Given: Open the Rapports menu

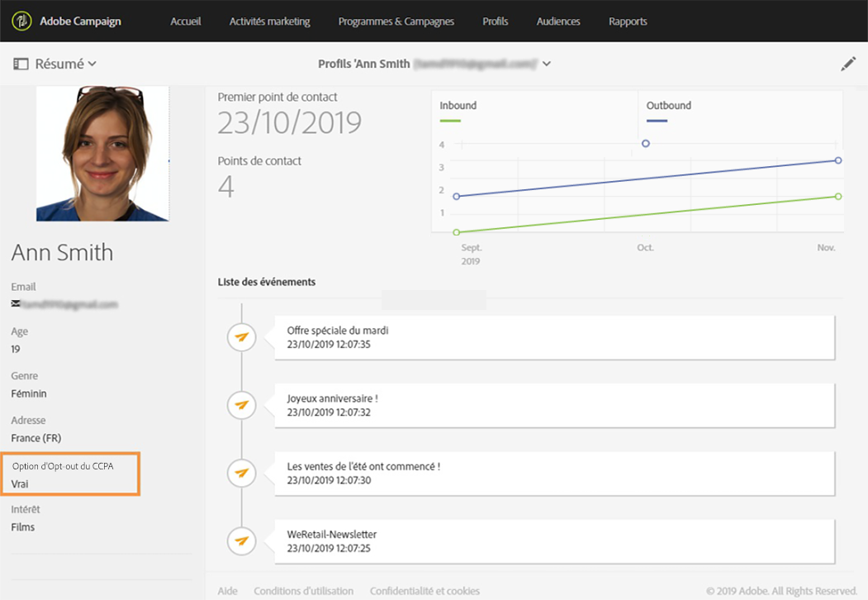Looking at the screenshot, I should click(x=628, y=21).
